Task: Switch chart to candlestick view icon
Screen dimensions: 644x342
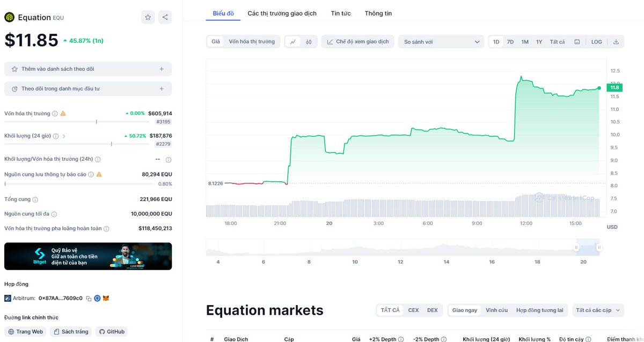Action: point(309,42)
